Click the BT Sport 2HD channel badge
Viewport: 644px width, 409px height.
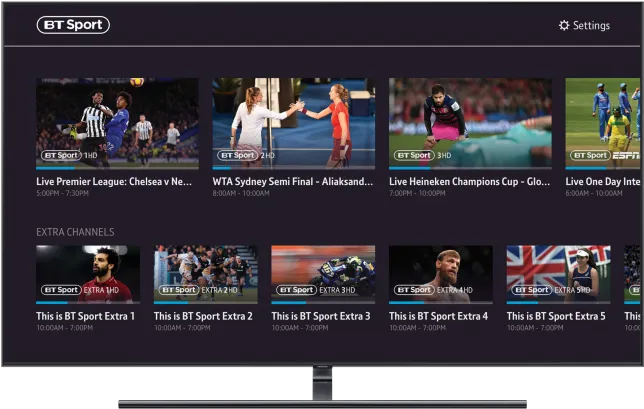click(x=246, y=155)
